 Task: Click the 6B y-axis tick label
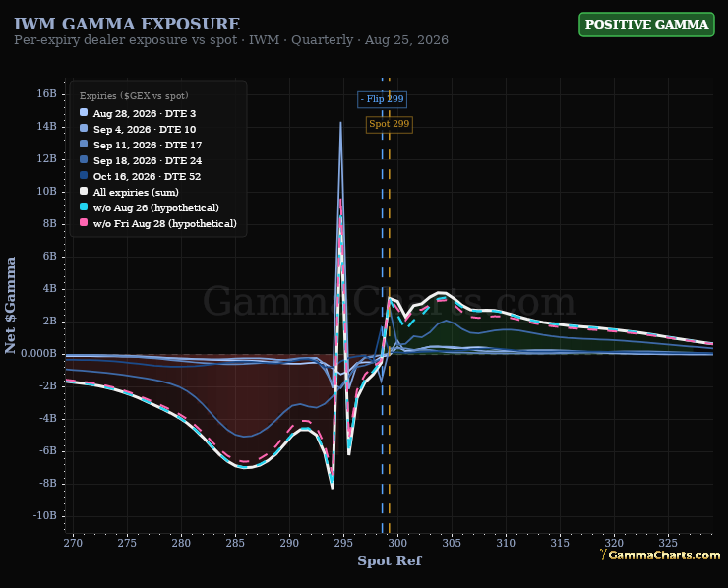pos(49,257)
